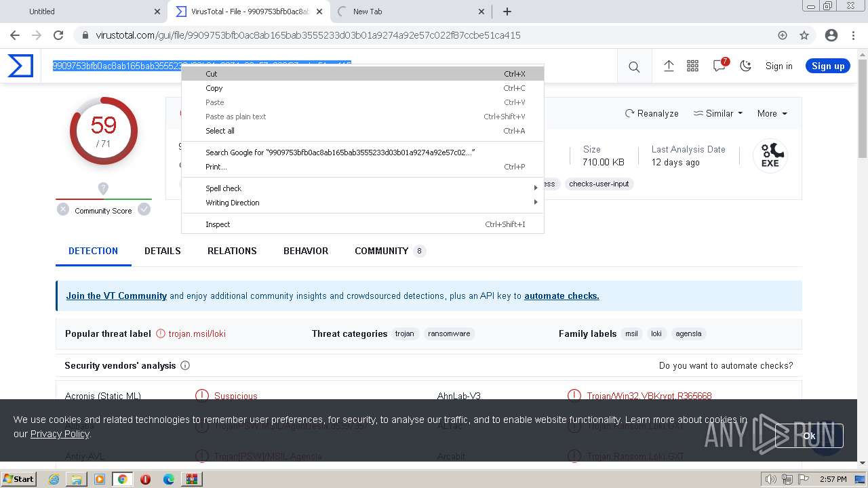This screenshot has height=488, width=868.
Task: Switch to the DETECTION tab
Action: (93, 251)
